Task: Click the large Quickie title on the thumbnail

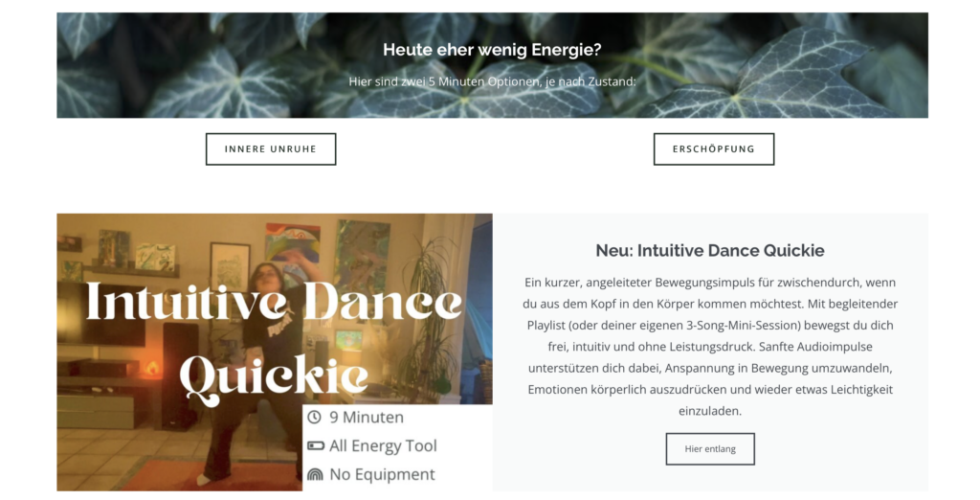Action: click(x=273, y=378)
